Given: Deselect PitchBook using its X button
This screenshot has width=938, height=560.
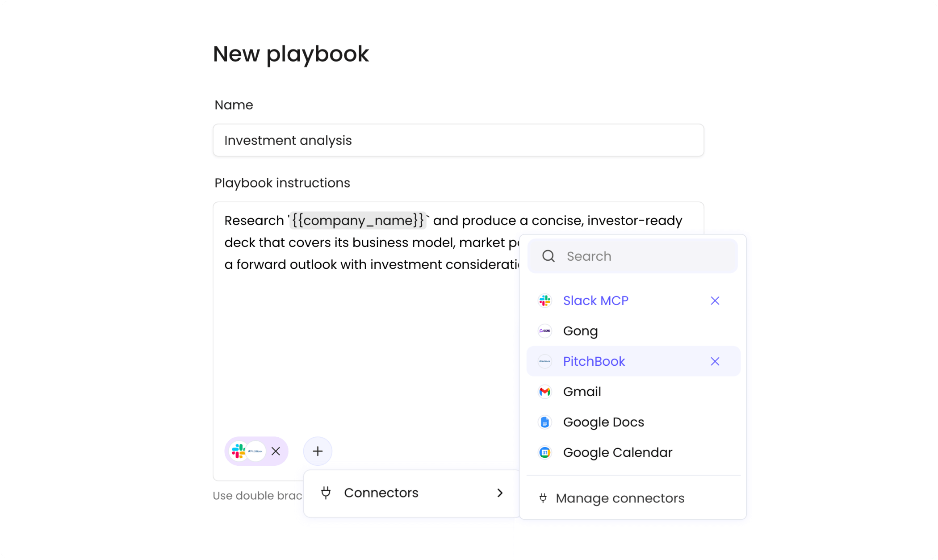Looking at the screenshot, I should 715,361.
